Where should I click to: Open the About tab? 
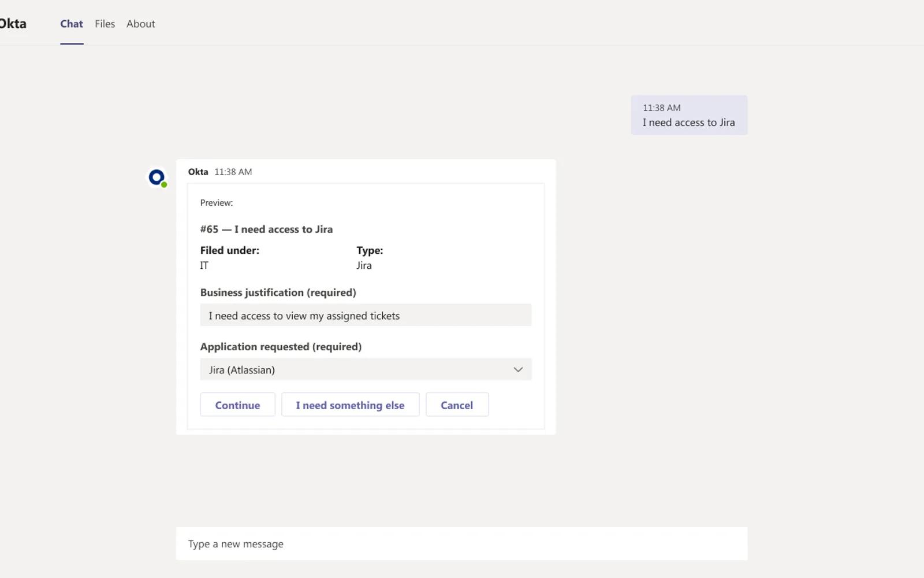[x=141, y=24]
